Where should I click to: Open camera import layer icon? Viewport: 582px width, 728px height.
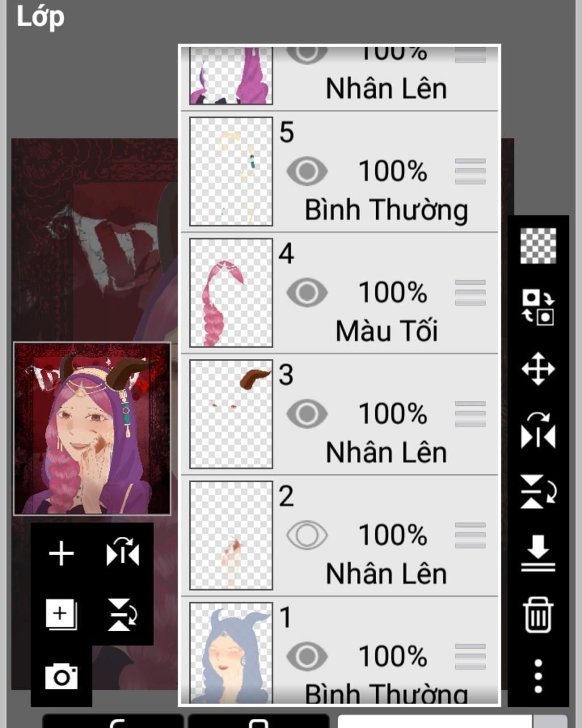tap(61, 676)
